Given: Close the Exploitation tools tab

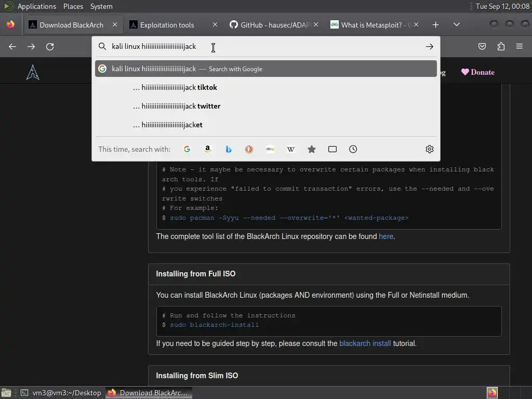Looking at the screenshot, I should coord(215,24).
